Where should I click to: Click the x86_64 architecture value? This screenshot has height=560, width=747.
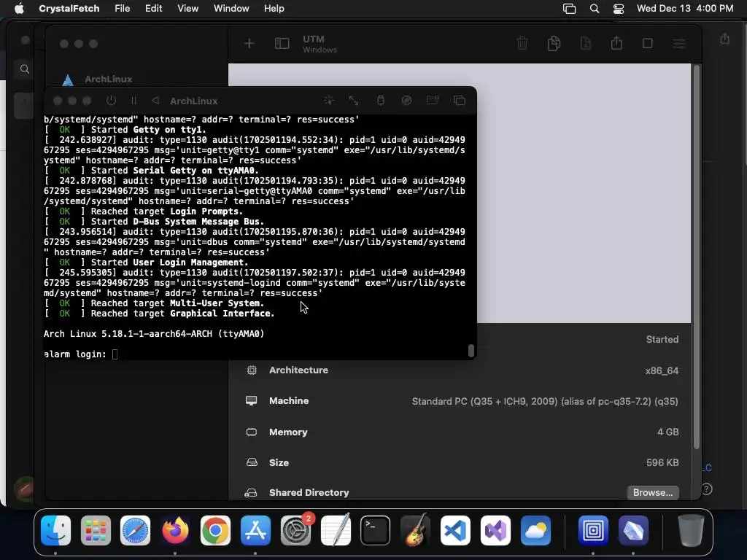click(x=662, y=370)
